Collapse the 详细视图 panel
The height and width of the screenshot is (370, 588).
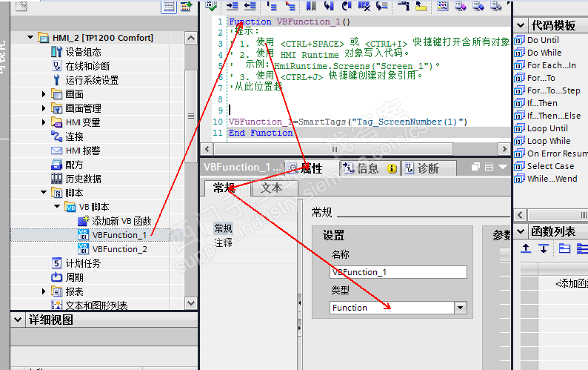(x=18, y=320)
